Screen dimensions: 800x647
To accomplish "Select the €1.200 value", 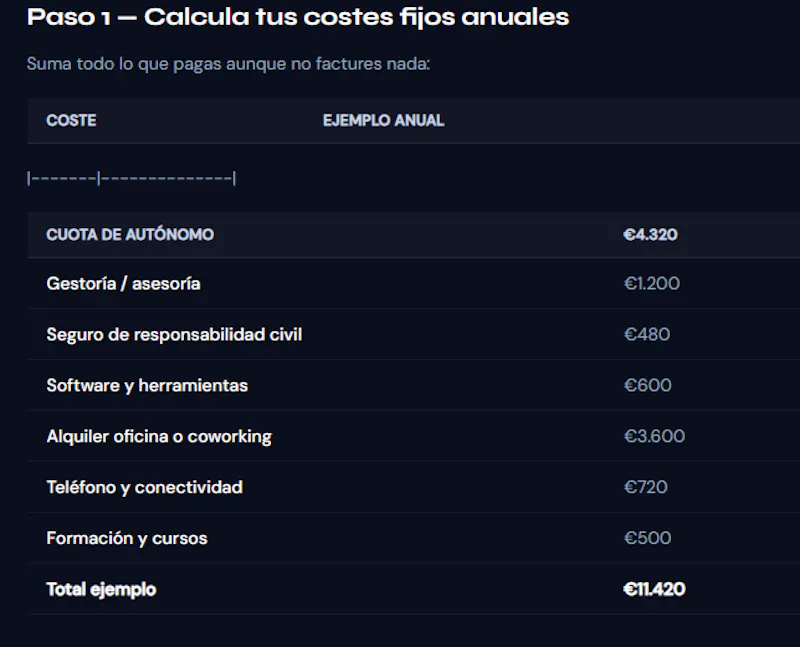I will click(652, 283).
